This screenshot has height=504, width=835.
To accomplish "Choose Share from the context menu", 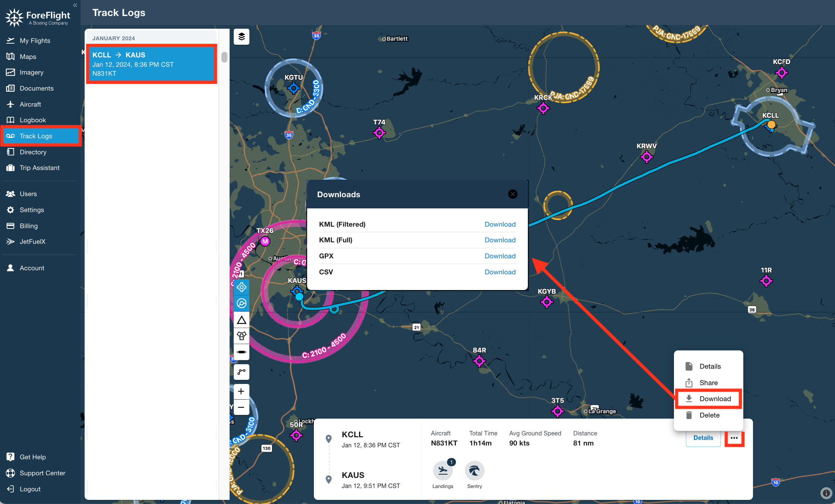I will tap(708, 383).
